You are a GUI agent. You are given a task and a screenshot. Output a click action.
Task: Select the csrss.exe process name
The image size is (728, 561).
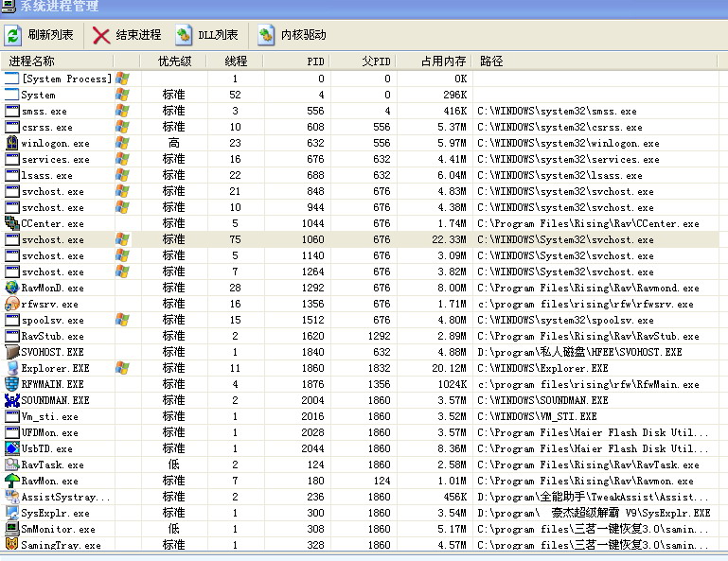pyautogui.click(x=47, y=127)
